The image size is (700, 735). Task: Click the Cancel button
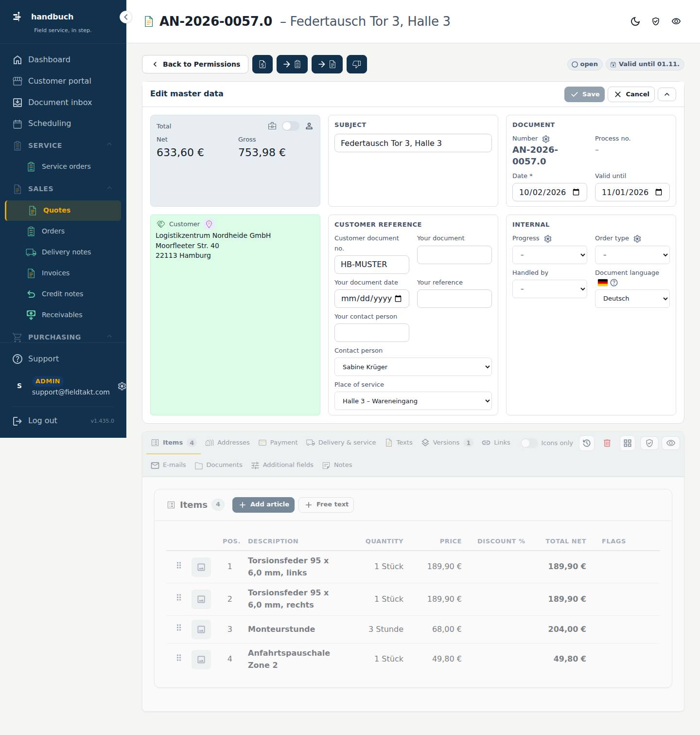click(x=631, y=94)
